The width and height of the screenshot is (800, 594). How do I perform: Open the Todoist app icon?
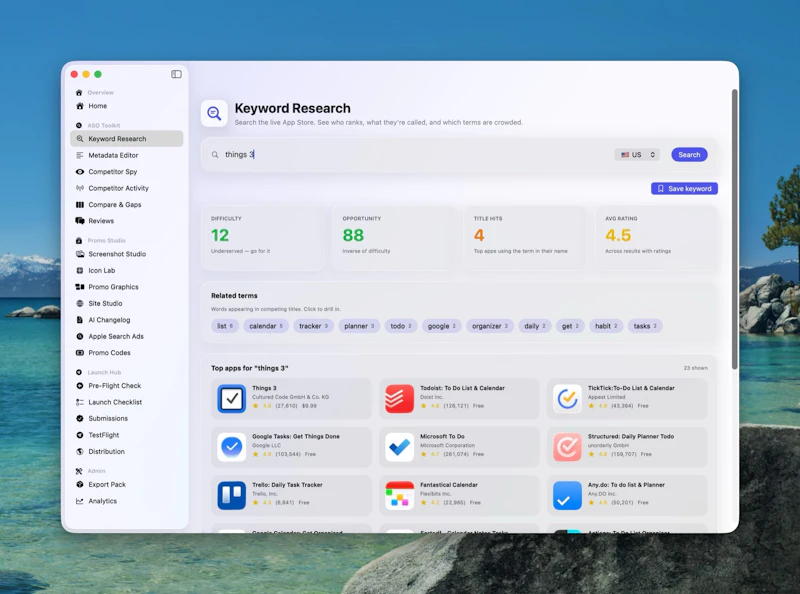coord(399,399)
